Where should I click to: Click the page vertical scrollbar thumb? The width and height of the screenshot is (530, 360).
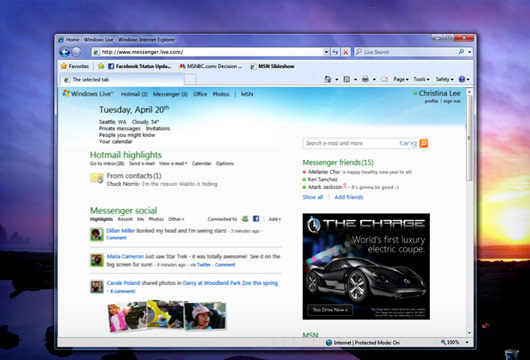[x=469, y=139]
